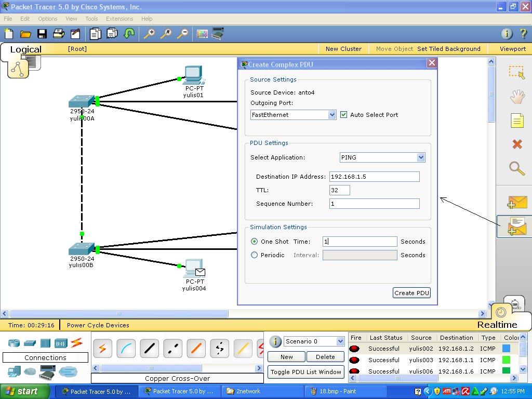
Task: Open the Tools menu
Action: click(91, 19)
